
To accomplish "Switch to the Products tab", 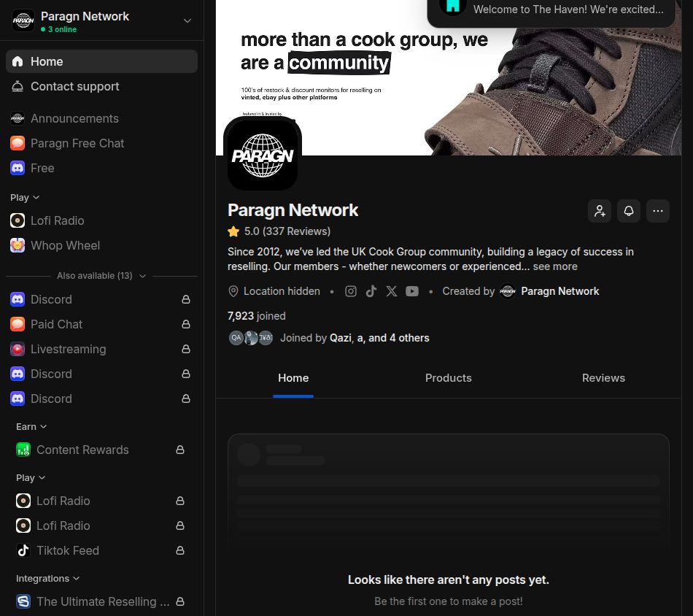I will coord(448,378).
